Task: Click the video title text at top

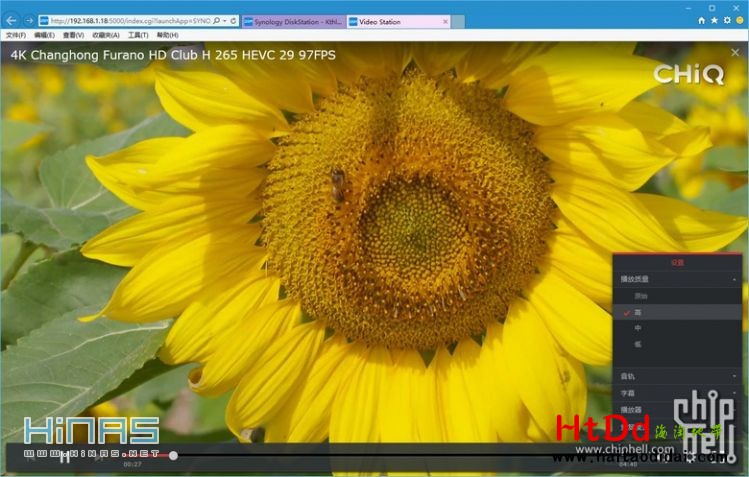Action: [173, 55]
